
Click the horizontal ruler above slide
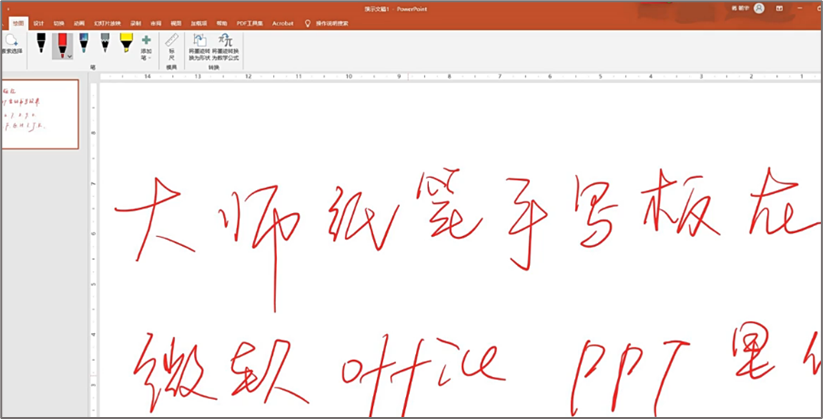pos(461,77)
